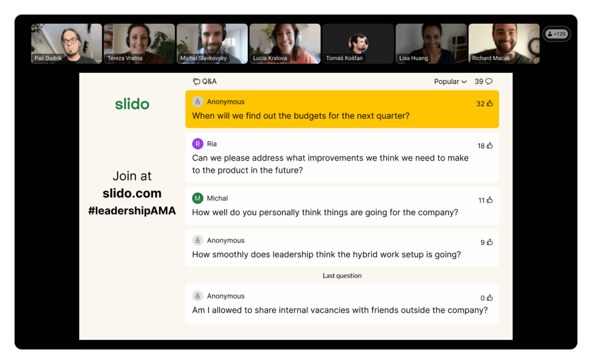Toggle upvote off the highlighted budgets question
Viewport: 592px width, 364px height.
[x=486, y=104]
